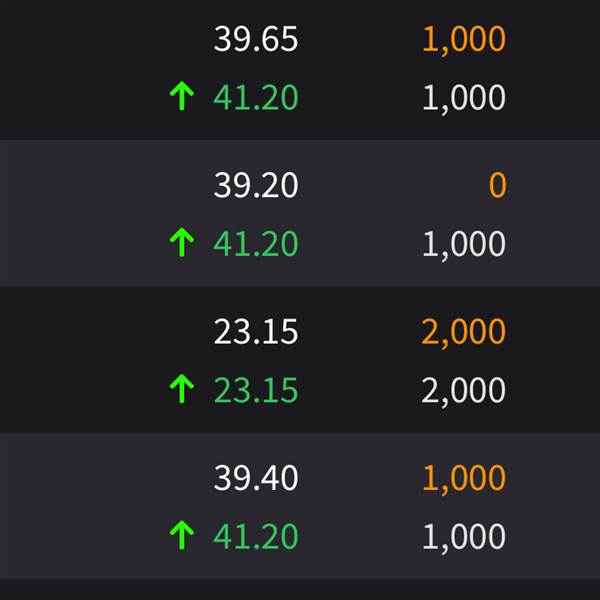Tap the green 23.15 price

pyautogui.click(x=256, y=390)
